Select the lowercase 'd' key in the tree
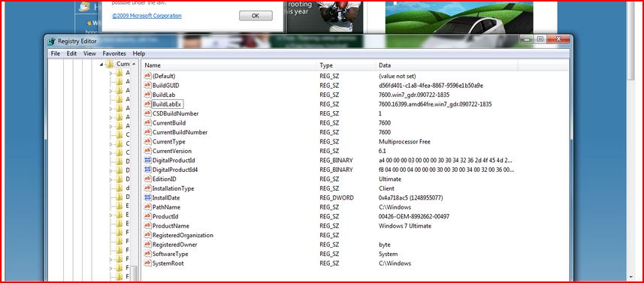The width and height of the screenshot is (644, 283). point(127,188)
